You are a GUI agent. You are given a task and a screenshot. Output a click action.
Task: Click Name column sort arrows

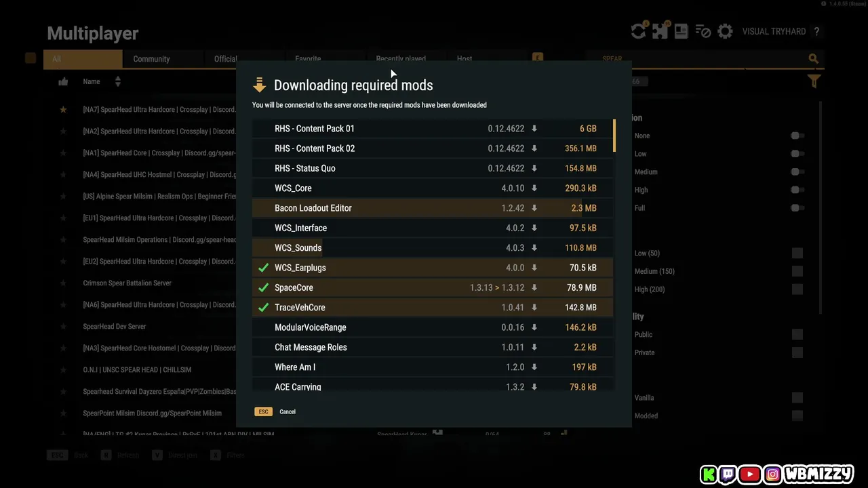tap(117, 81)
